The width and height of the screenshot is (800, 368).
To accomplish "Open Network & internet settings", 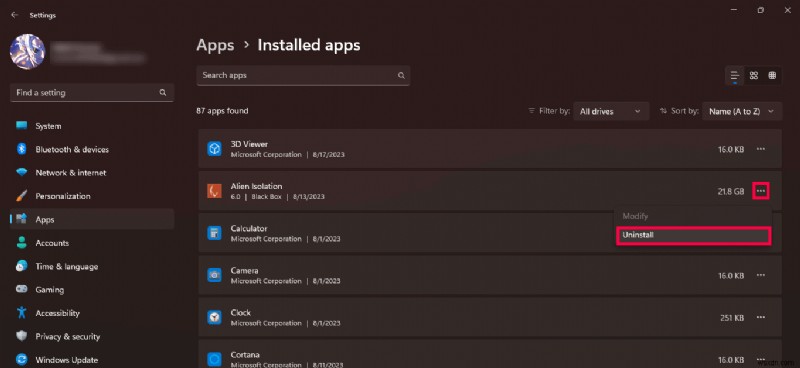I will (x=92, y=173).
